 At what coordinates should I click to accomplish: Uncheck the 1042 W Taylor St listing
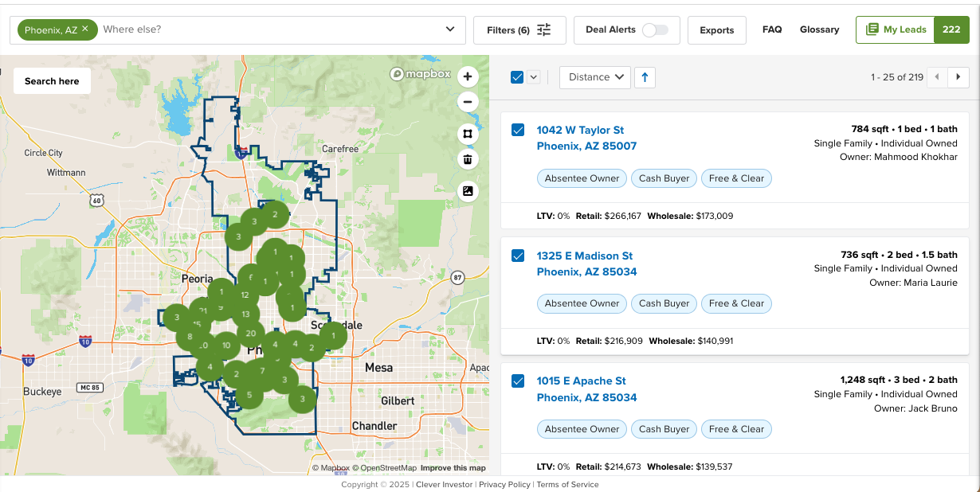(518, 130)
